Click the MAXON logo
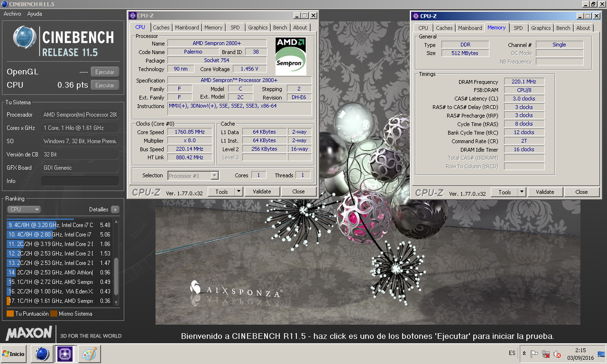607x364 pixels. pyautogui.click(x=29, y=333)
